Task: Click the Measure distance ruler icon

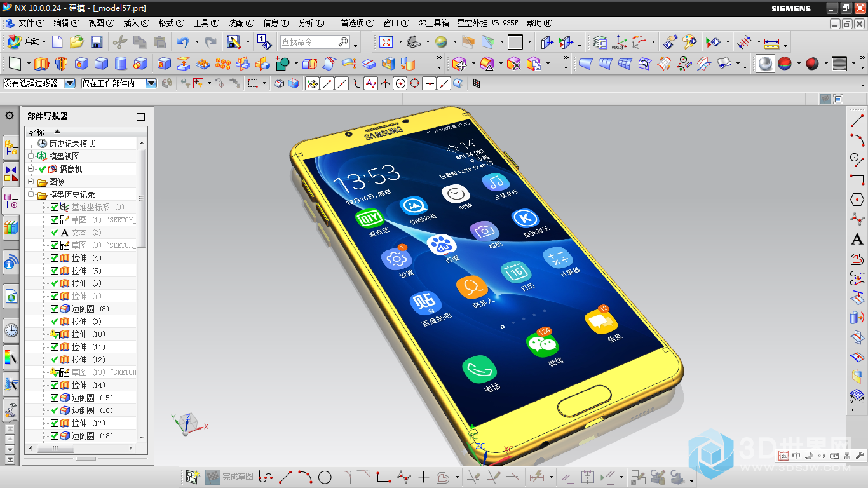Action: point(771,43)
